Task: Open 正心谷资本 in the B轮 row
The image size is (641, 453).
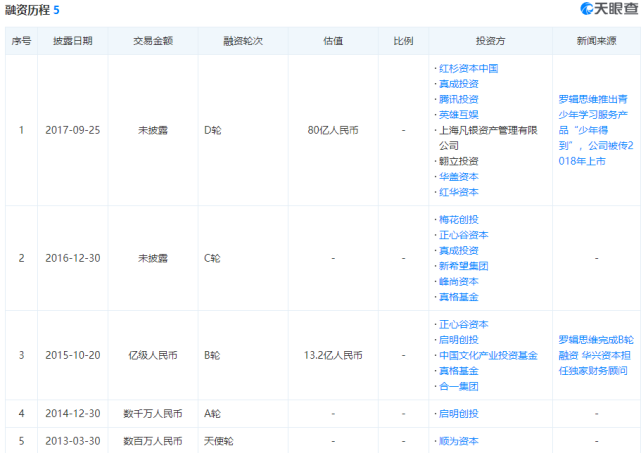Action: [464, 325]
